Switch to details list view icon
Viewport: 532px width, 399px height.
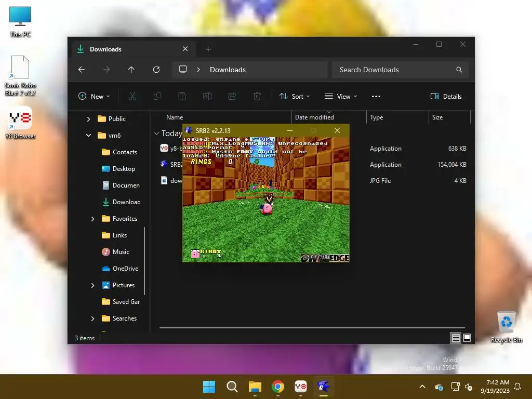coord(456,338)
